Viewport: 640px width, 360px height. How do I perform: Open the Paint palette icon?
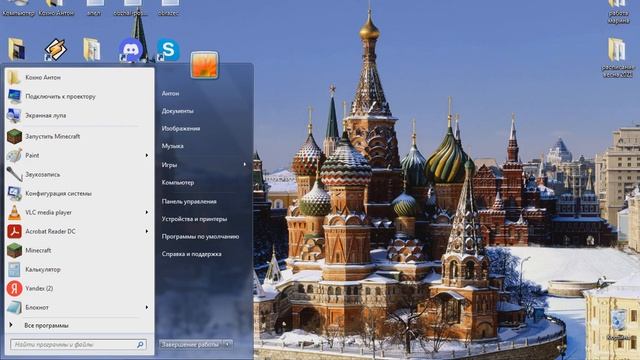click(x=14, y=156)
